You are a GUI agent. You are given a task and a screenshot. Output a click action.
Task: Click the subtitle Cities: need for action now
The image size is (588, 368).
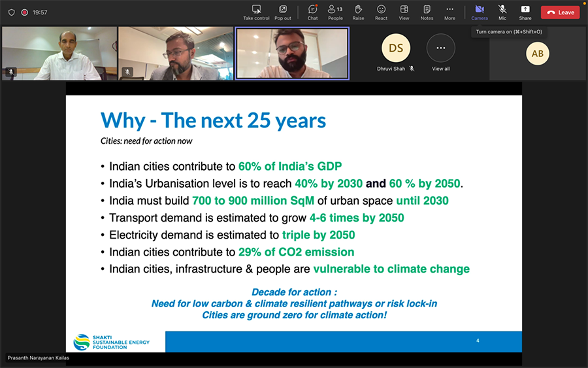tap(146, 141)
